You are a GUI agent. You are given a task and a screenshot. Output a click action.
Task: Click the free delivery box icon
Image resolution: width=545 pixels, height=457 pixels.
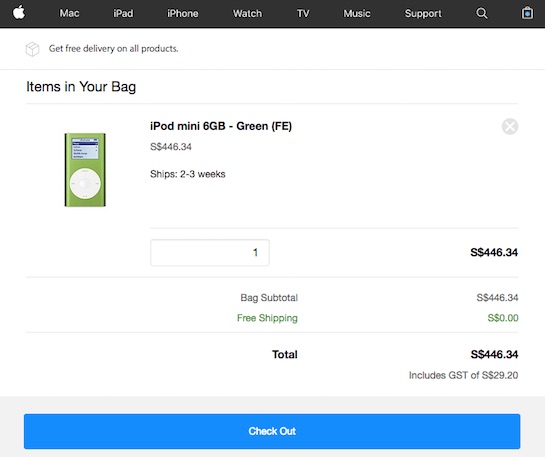(32, 49)
